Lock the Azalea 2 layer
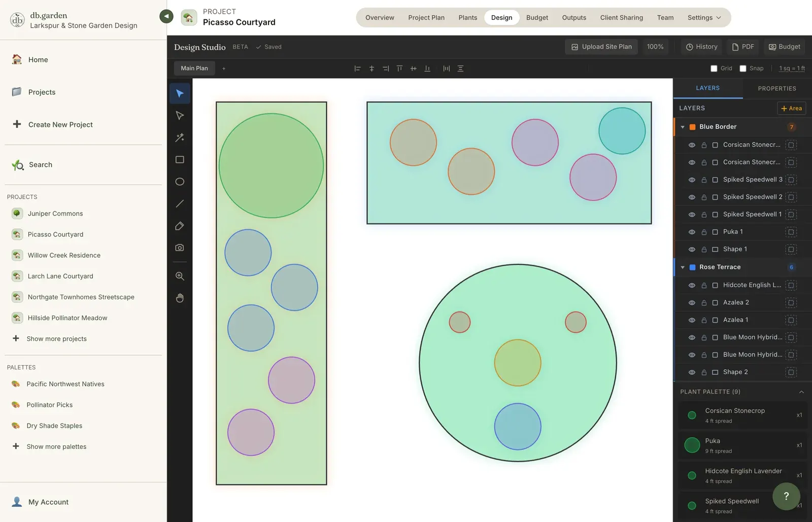 [704, 303]
